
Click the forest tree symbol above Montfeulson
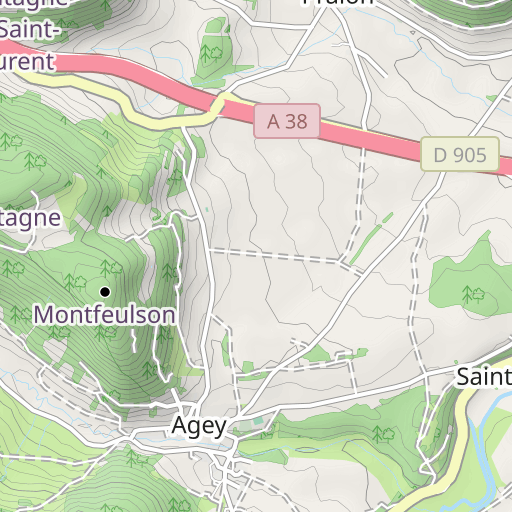coord(111,268)
